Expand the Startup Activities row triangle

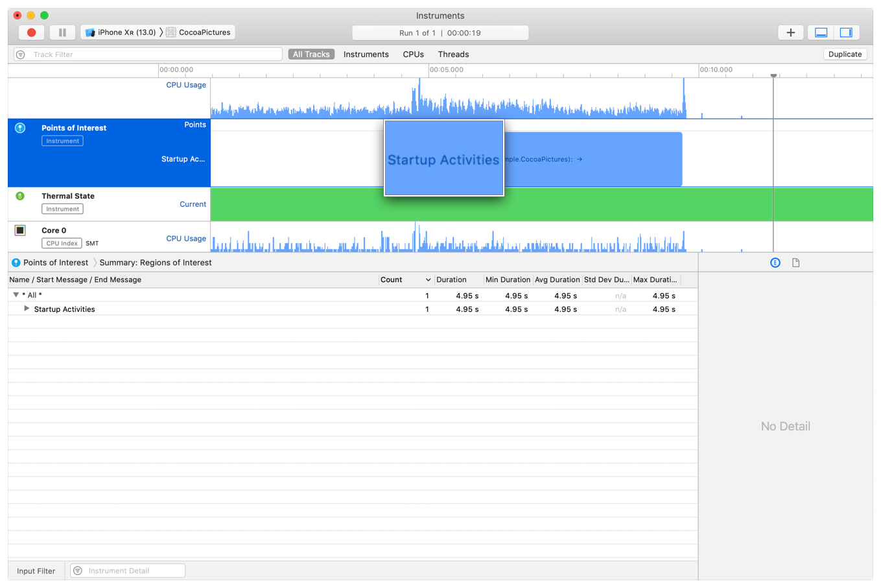point(27,309)
